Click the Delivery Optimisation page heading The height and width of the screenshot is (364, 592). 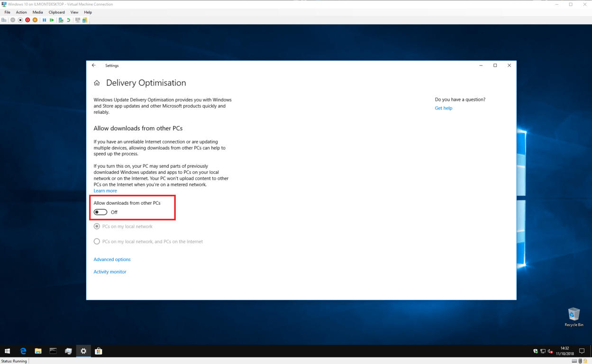[x=146, y=83]
